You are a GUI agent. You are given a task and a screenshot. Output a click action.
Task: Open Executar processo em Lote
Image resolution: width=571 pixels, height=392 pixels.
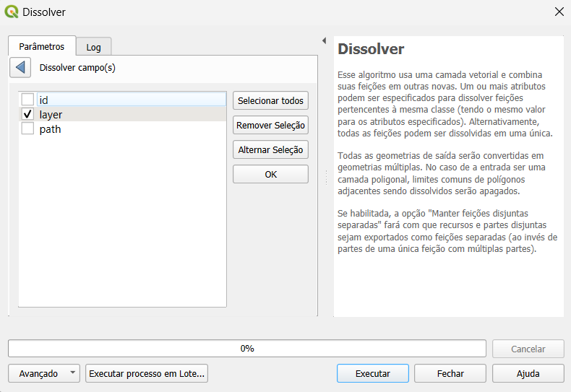coord(147,373)
